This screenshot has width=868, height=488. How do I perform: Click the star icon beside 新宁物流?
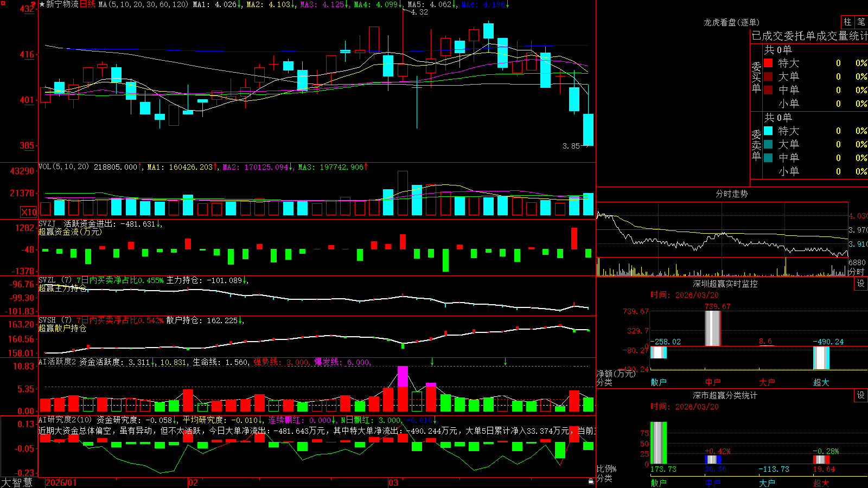coord(42,4)
